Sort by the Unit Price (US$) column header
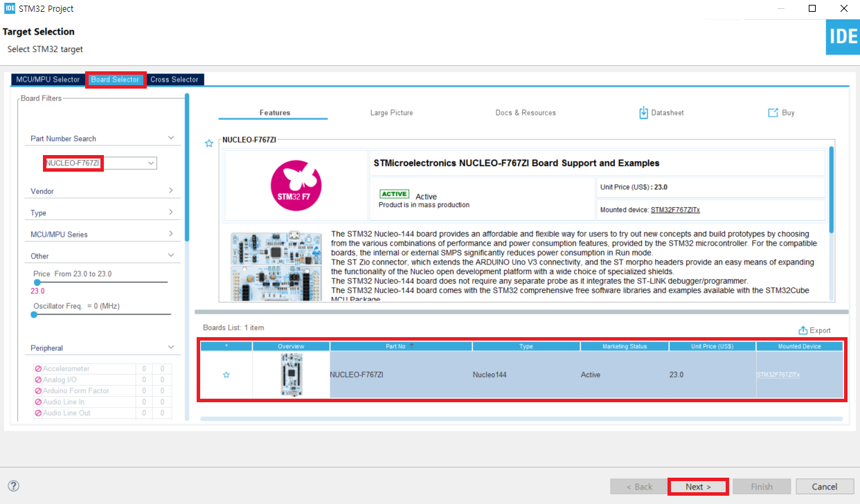This screenshot has height=504, width=860. coord(713,346)
